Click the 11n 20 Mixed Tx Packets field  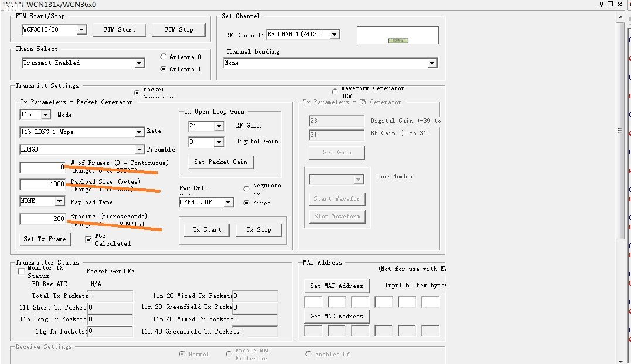pyautogui.click(x=255, y=296)
